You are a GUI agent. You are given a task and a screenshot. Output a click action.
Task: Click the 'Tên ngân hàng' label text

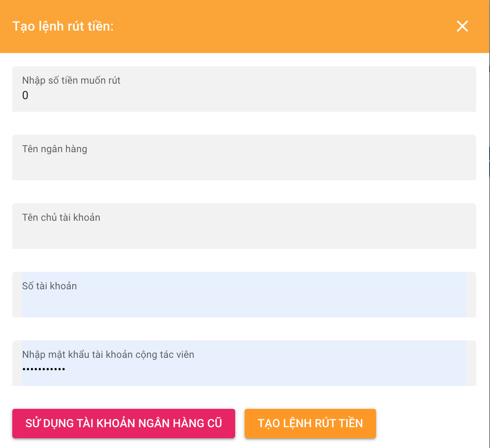[x=54, y=149]
